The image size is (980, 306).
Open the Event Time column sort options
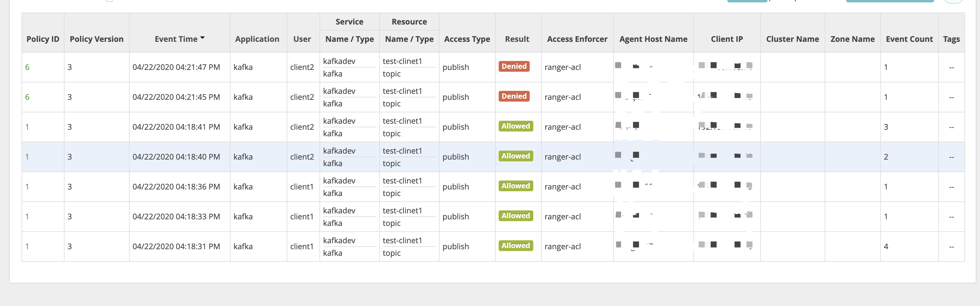(179, 39)
